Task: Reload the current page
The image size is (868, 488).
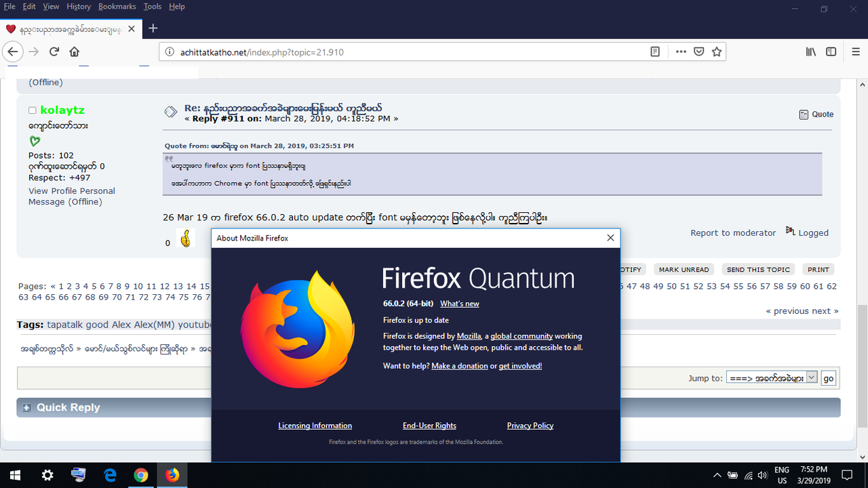Action: pos(54,52)
